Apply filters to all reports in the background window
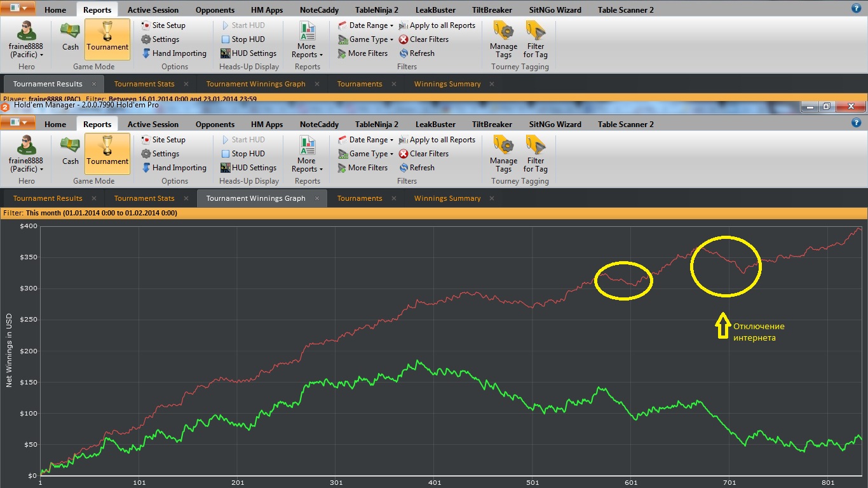 coord(437,25)
